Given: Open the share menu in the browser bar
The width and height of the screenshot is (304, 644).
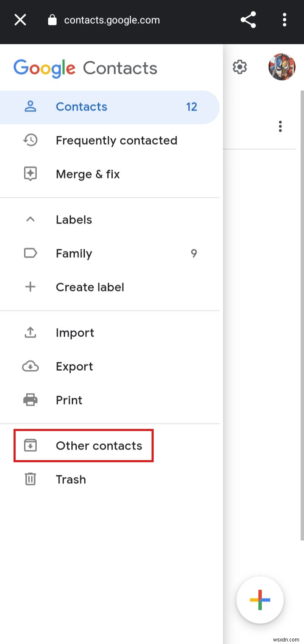Looking at the screenshot, I should pos(248,19).
